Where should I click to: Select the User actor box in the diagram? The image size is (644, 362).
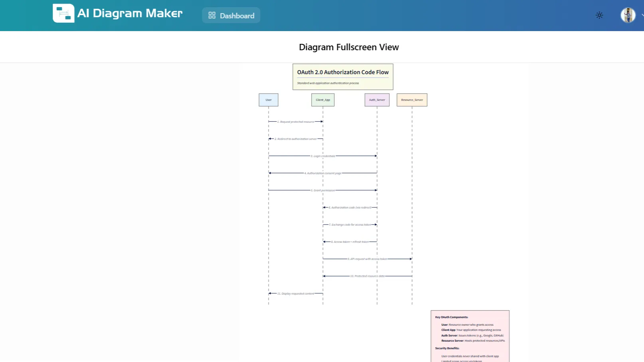(268, 100)
